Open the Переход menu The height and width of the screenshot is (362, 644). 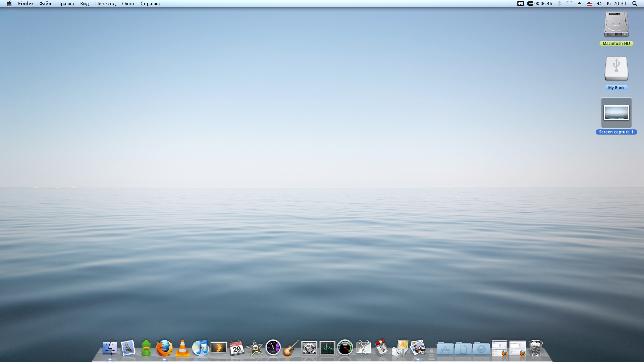105,4
